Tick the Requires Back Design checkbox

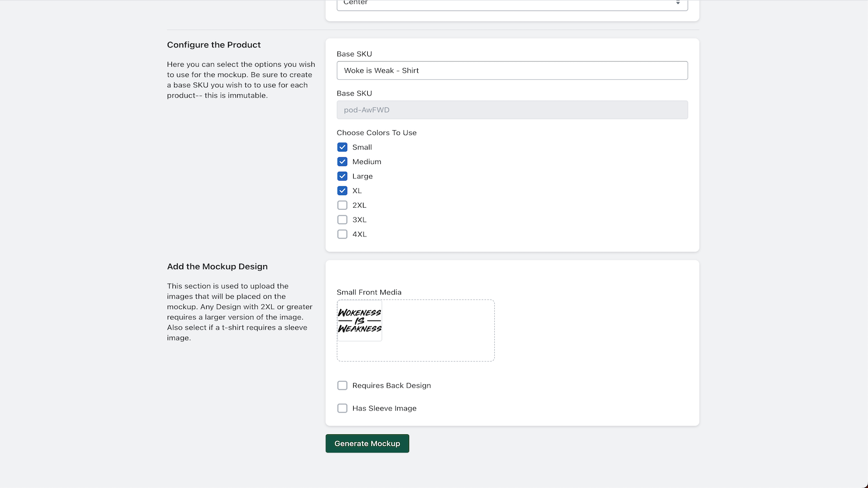[x=342, y=386]
